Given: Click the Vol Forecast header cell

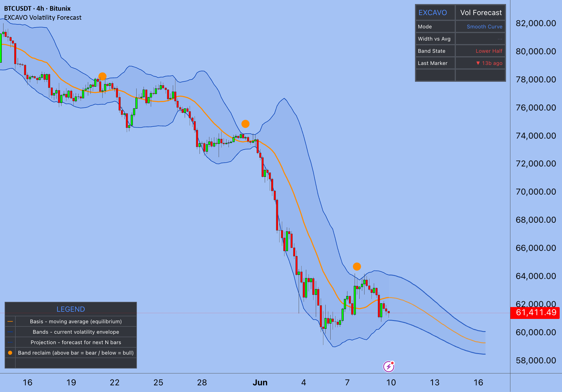Looking at the screenshot, I should [481, 12].
